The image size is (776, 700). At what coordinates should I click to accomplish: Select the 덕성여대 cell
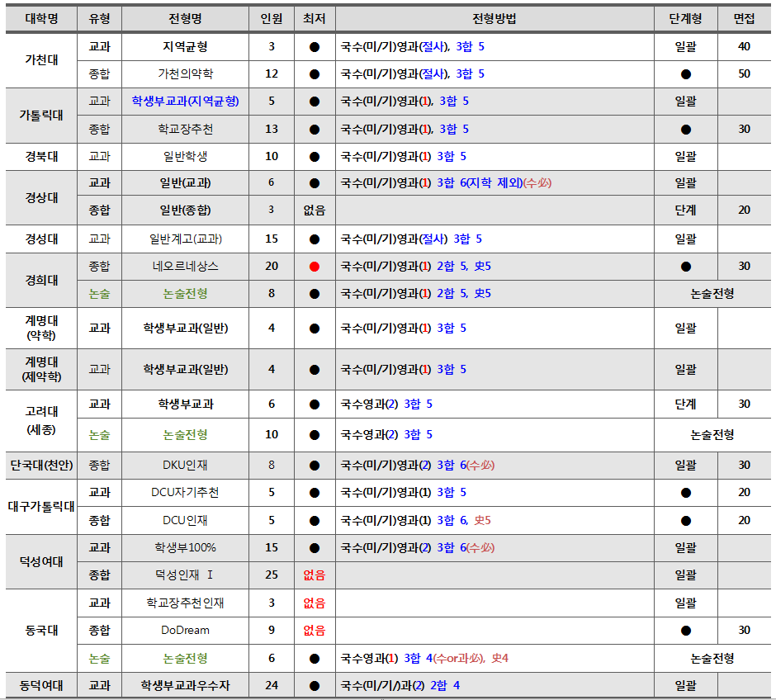[x=41, y=562]
